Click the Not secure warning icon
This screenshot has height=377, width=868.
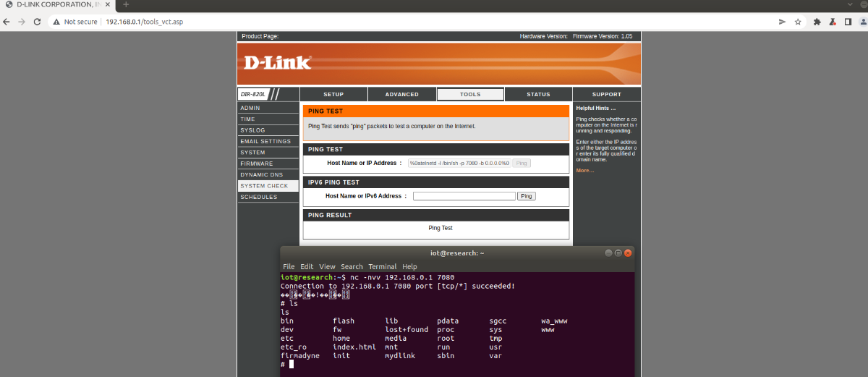[x=57, y=22]
